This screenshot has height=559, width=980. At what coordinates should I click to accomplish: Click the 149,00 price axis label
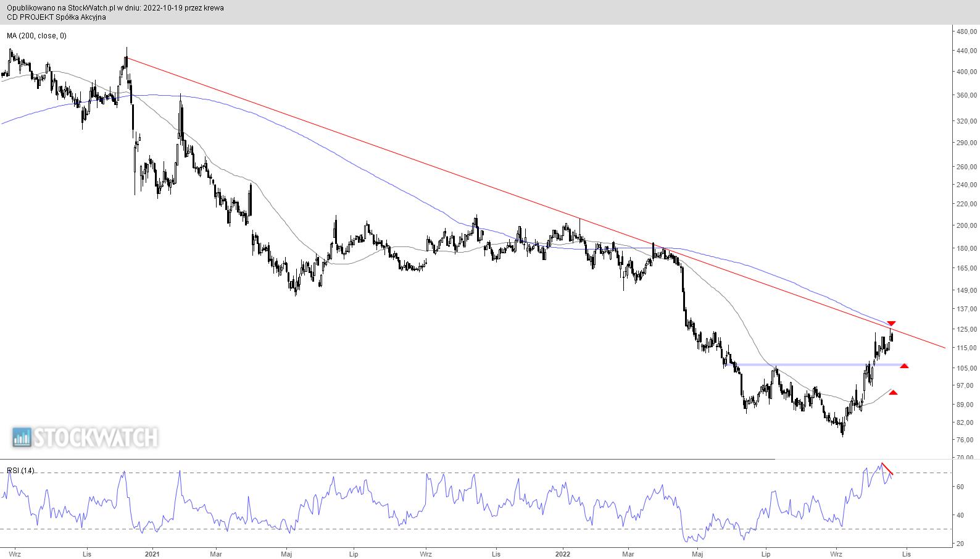click(967, 291)
